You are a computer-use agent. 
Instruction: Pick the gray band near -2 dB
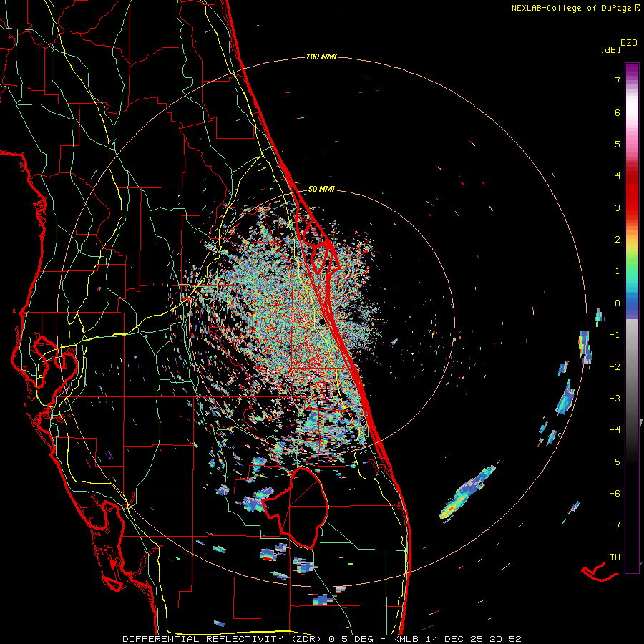[632, 367]
